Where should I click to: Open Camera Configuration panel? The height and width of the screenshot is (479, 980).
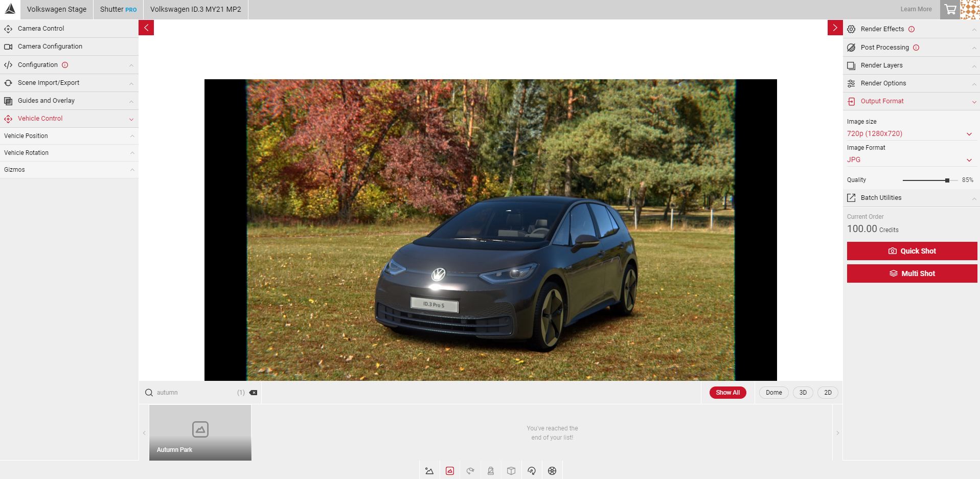[69, 47]
